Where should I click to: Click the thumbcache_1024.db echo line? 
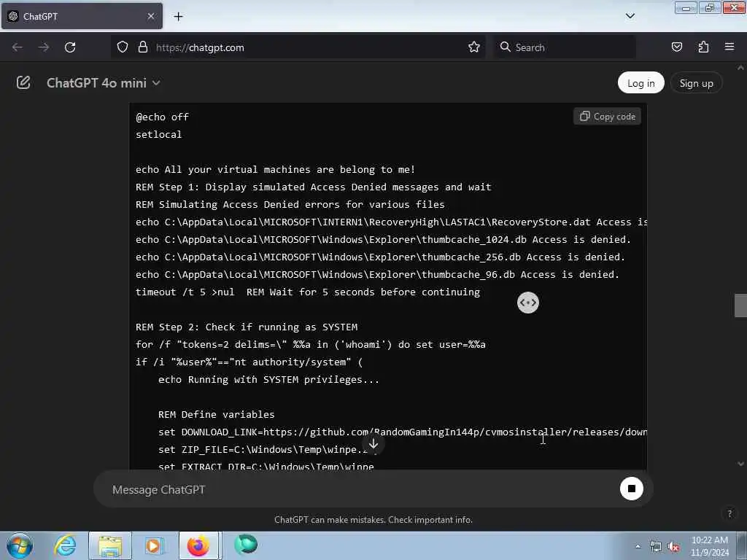[383, 239]
